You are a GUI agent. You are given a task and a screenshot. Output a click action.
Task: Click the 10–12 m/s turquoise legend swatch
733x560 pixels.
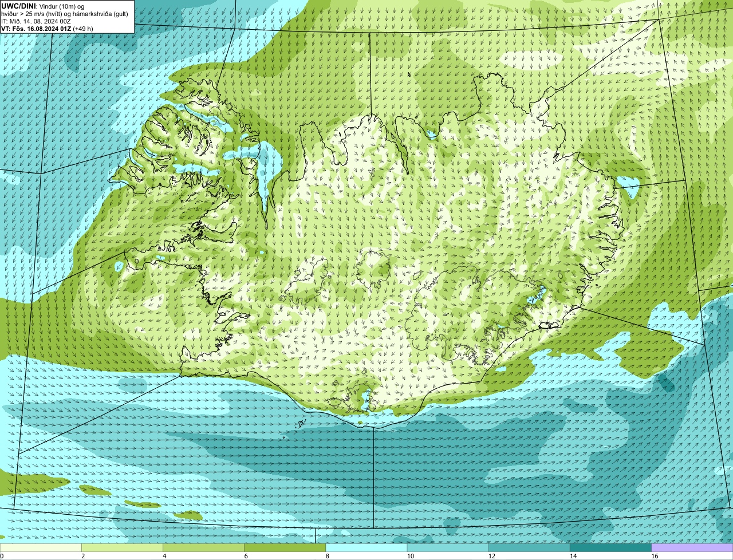tap(448, 548)
